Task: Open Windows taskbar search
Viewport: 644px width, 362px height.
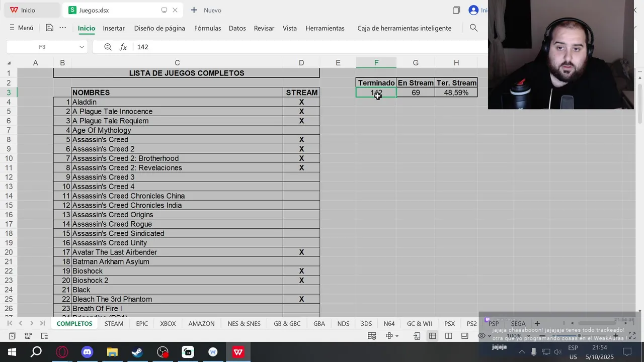Action: click(x=36, y=352)
